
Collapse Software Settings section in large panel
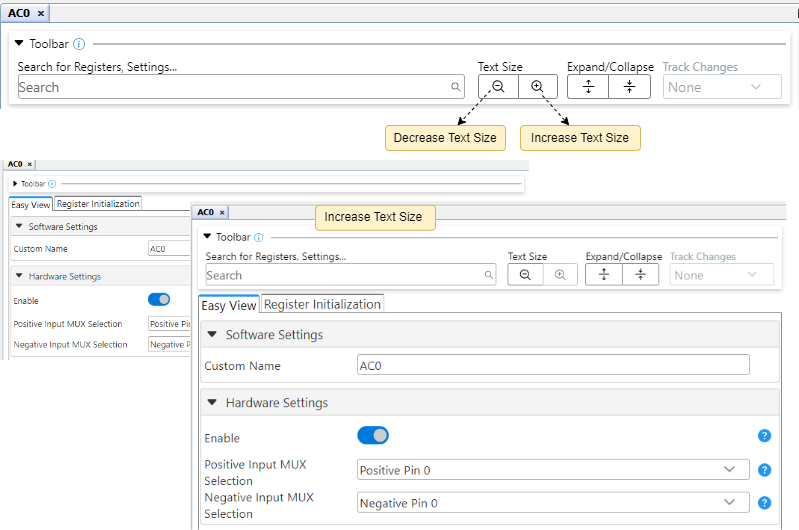pyautogui.click(x=212, y=335)
